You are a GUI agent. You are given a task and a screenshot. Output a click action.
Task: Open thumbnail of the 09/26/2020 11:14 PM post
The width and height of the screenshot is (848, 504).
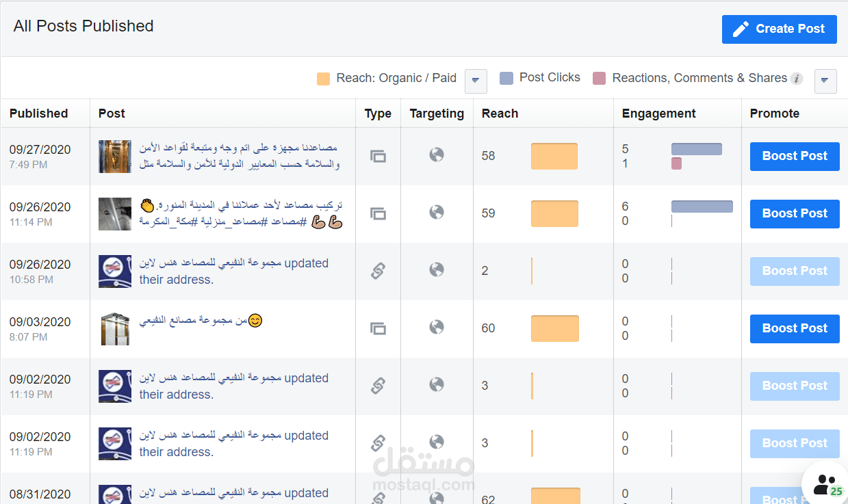coord(115,214)
